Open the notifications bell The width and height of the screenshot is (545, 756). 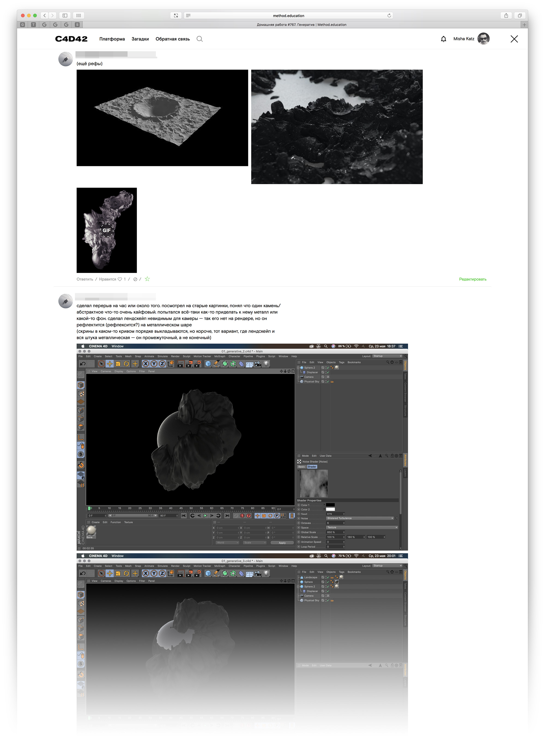[443, 39]
